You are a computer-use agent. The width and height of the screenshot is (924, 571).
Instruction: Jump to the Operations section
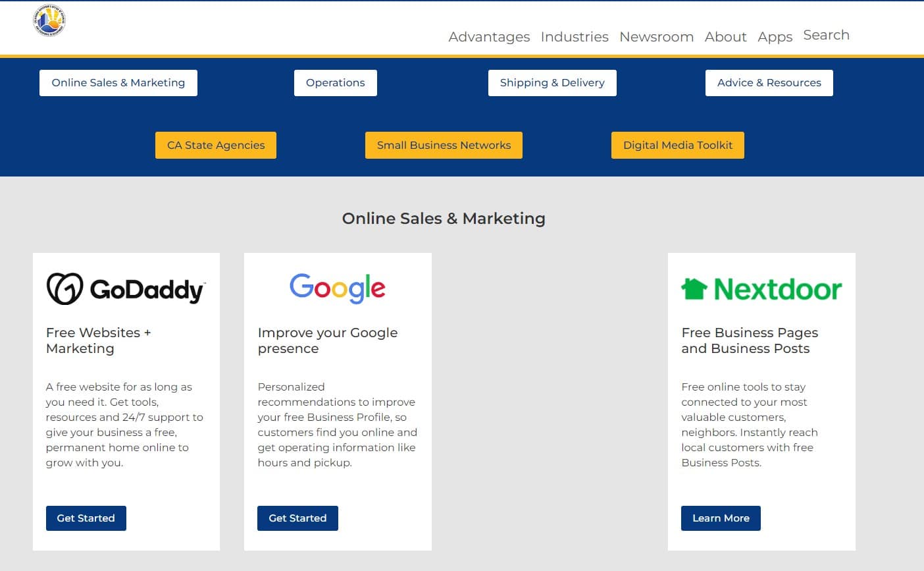point(336,83)
